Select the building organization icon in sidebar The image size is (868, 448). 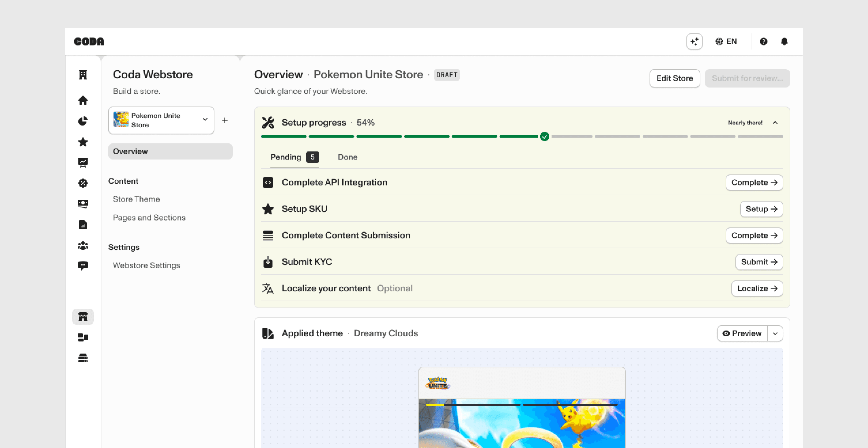(83, 75)
